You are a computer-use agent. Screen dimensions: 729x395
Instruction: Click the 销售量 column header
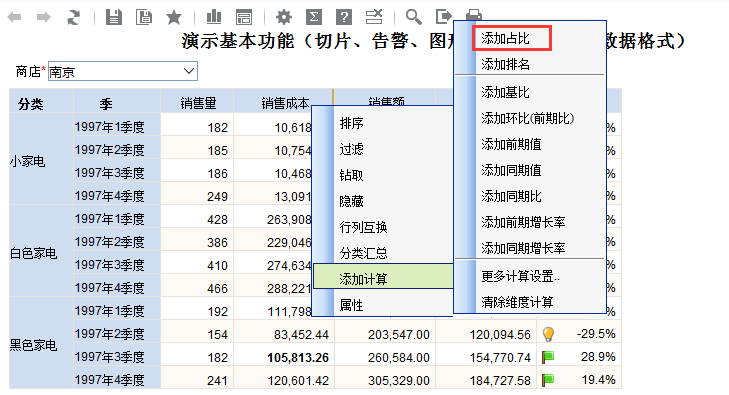(197, 101)
